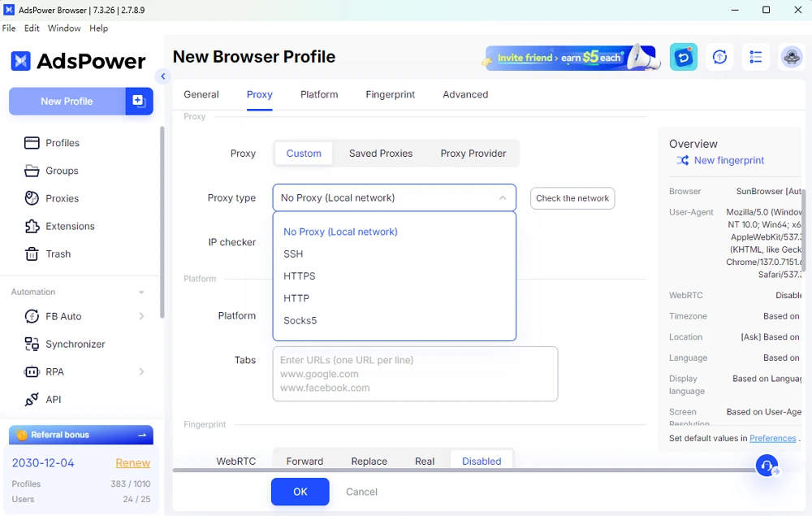Confirm with the OK button
Screen dimensions: 812x516
click(300, 492)
